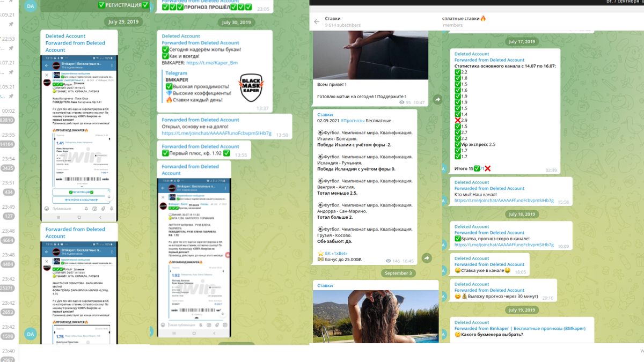Screen dimensions: 644x362
Task: Open chat with 2653 unread badge
Action: coord(8,312)
